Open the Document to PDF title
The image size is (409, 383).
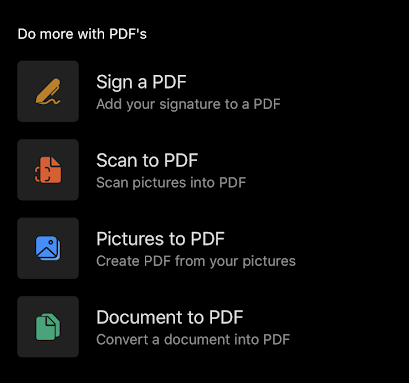click(170, 317)
